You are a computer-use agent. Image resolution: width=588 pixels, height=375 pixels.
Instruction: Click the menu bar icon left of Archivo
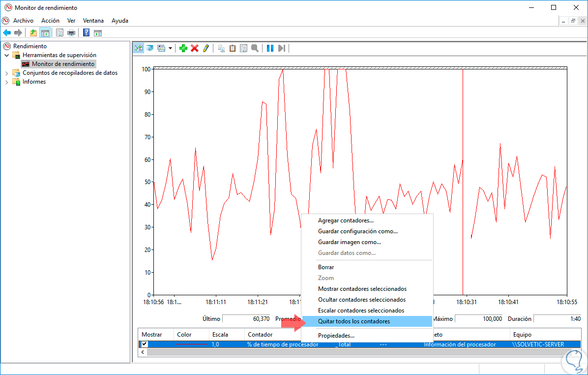click(x=5, y=20)
